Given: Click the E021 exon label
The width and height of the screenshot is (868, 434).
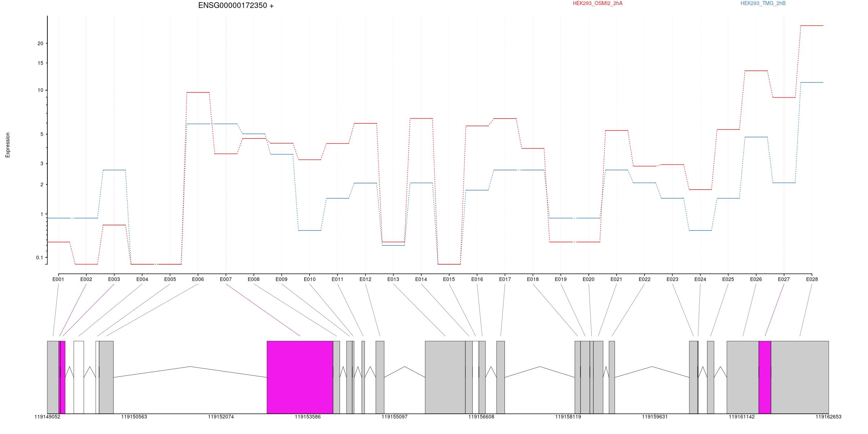Looking at the screenshot, I should click(x=616, y=279).
